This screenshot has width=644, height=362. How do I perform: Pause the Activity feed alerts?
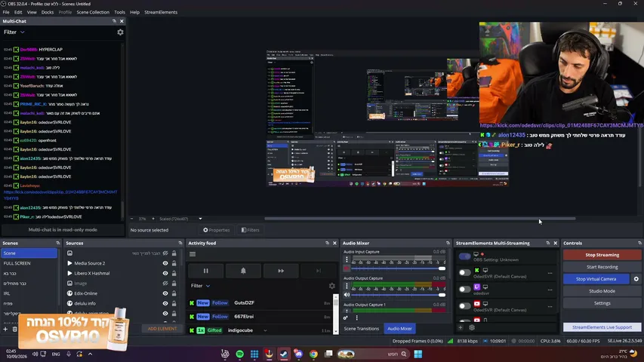(x=206, y=271)
